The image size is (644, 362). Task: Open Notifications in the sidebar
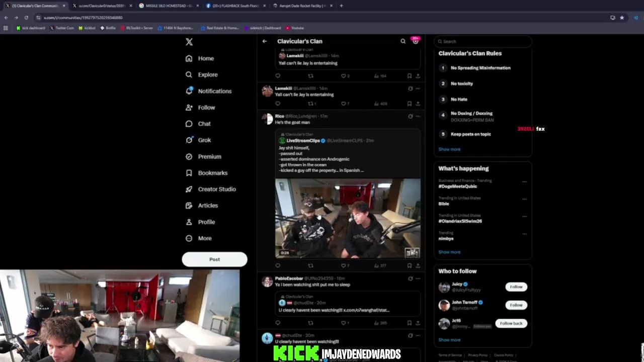[208, 91]
